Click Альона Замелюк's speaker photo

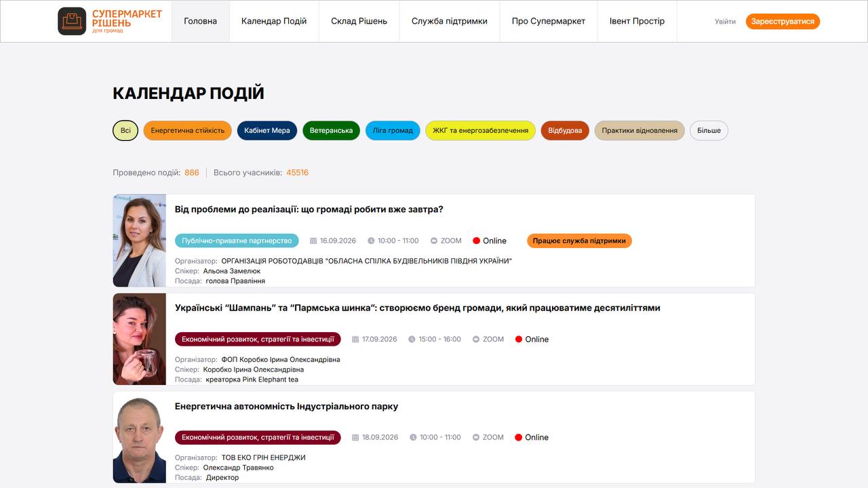point(140,241)
